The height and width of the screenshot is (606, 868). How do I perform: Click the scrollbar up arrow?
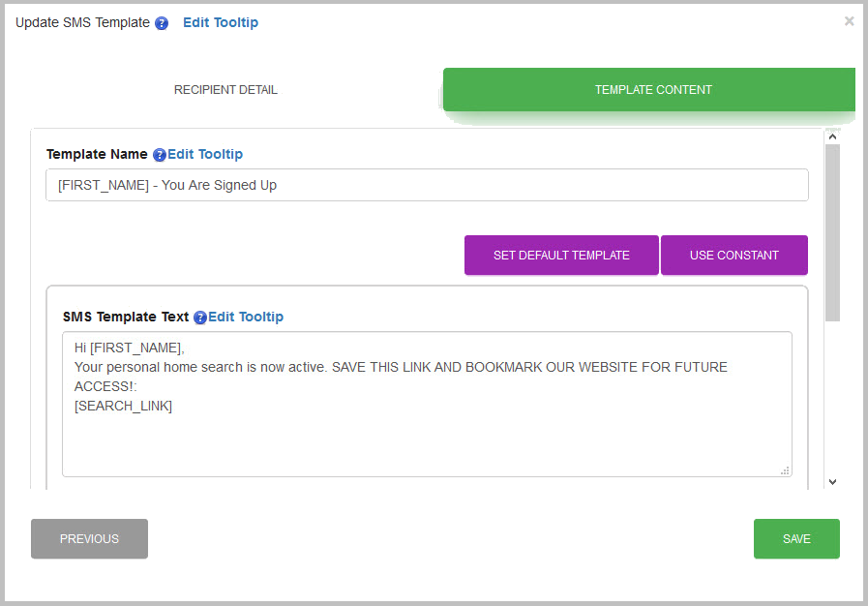[832, 137]
